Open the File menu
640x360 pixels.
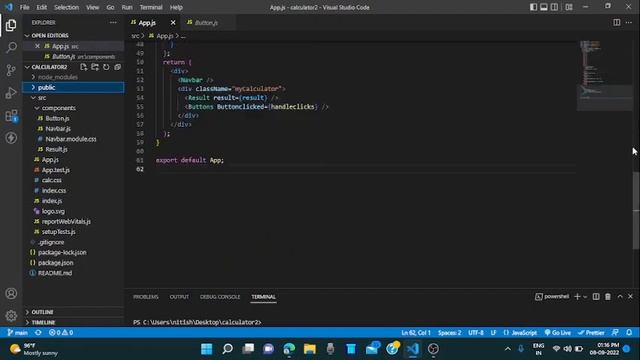(x=24, y=7)
